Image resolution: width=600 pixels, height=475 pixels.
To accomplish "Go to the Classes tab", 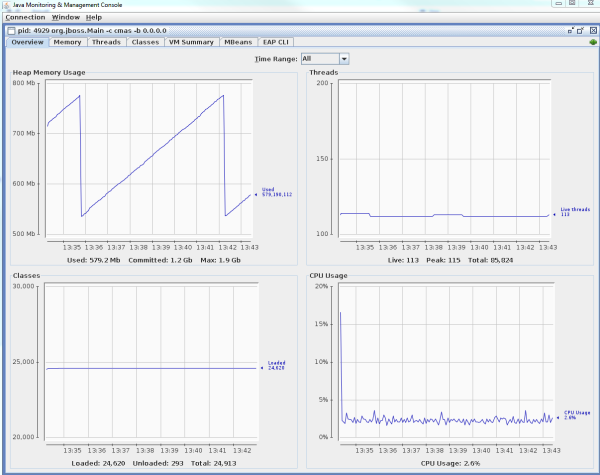I will pyautogui.click(x=145, y=42).
